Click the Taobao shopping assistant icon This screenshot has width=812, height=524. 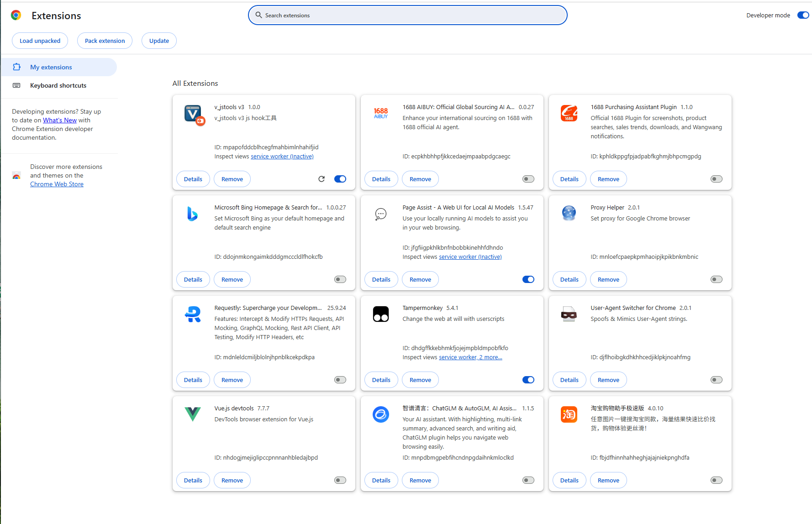569,414
